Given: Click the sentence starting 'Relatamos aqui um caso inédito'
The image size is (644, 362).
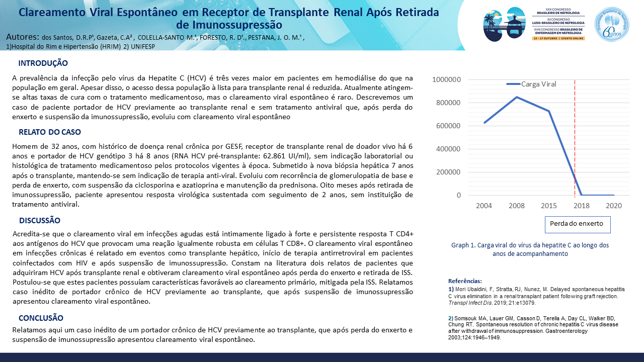Looking at the screenshot, I should coord(213,335).
